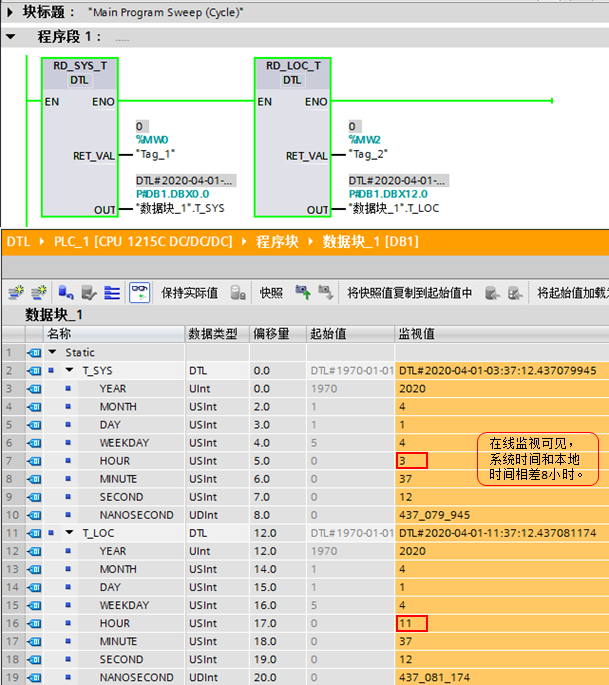
Task: Collapse the T_LOC structure
Action: click(x=69, y=533)
